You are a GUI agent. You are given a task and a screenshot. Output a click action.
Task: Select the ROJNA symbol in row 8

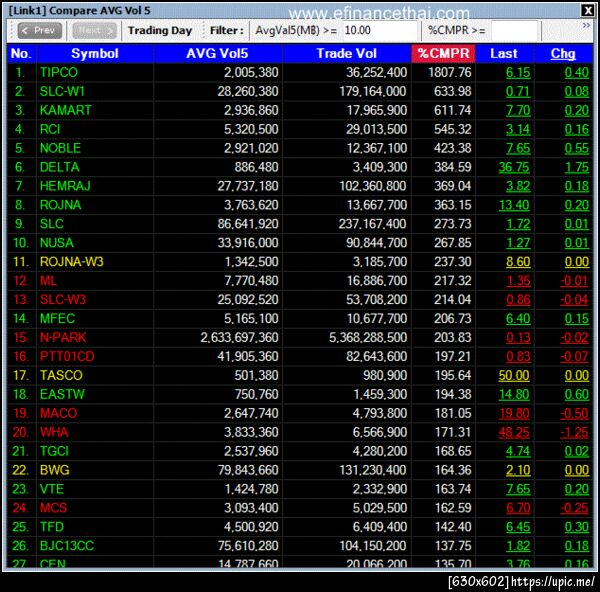pos(60,205)
